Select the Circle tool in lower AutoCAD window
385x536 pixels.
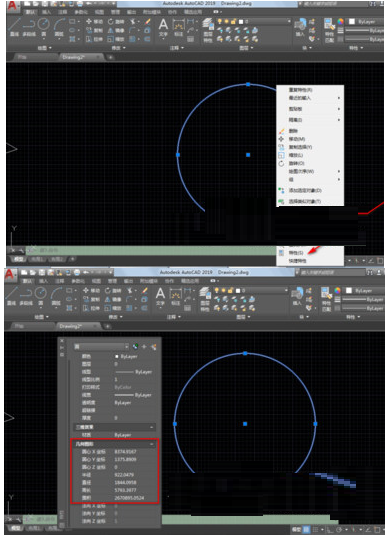(x=41, y=296)
